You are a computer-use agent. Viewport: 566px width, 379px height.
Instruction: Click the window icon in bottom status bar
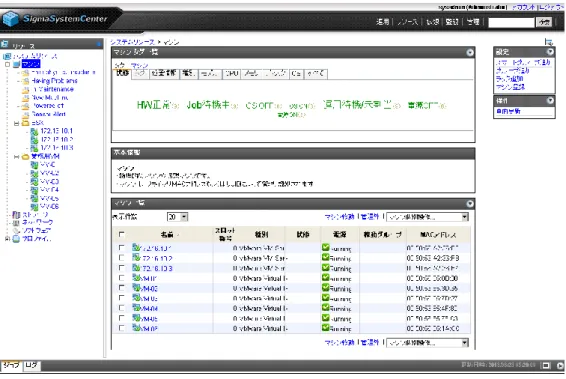(546, 366)
